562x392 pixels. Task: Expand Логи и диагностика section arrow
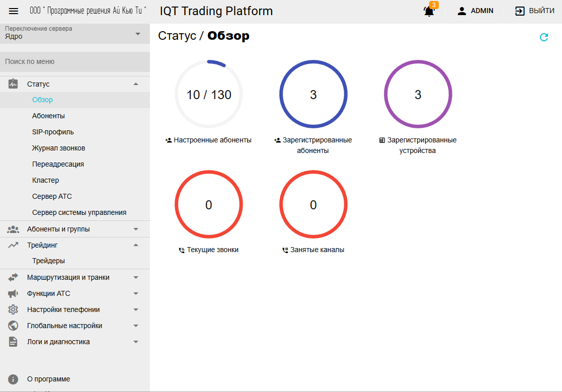click(136, 342)
